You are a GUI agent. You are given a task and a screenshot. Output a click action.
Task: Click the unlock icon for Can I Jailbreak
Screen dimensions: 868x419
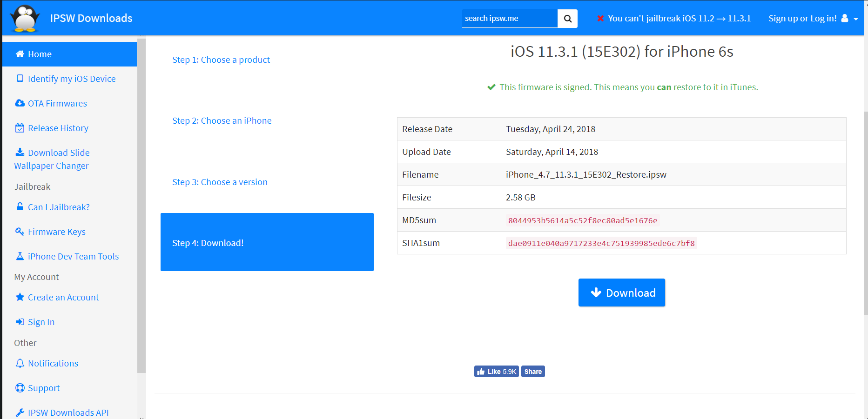20,206
